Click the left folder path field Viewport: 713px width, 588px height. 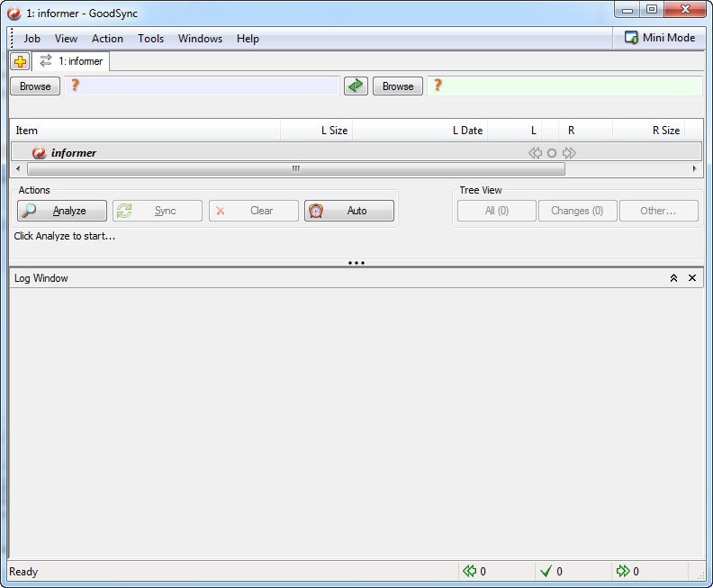[203, 86]
